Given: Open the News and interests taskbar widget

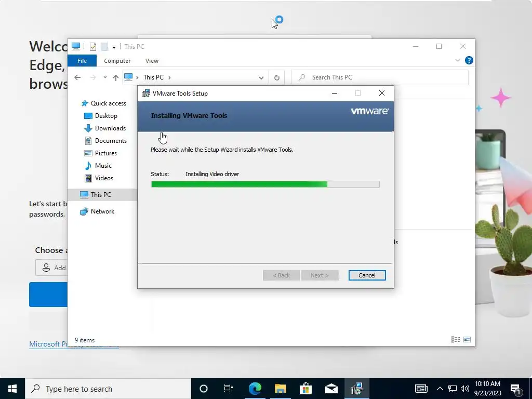Looking at the screenshot, I should pos(421,389).
